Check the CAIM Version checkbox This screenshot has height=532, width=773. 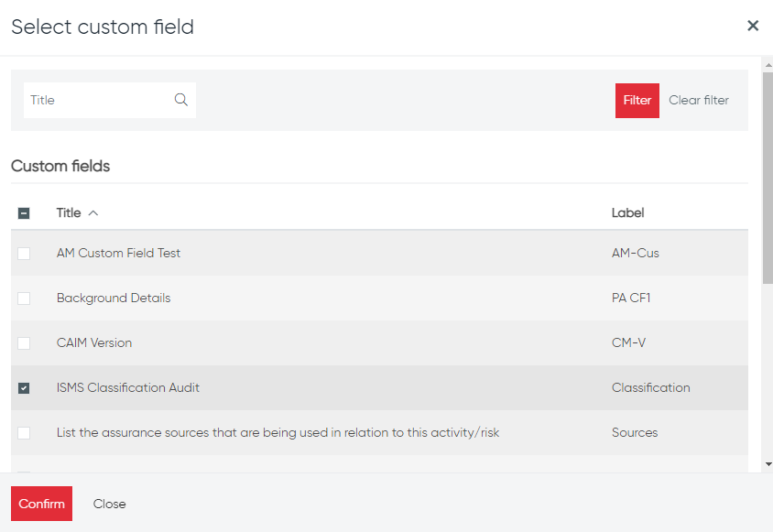pos(24,343)
